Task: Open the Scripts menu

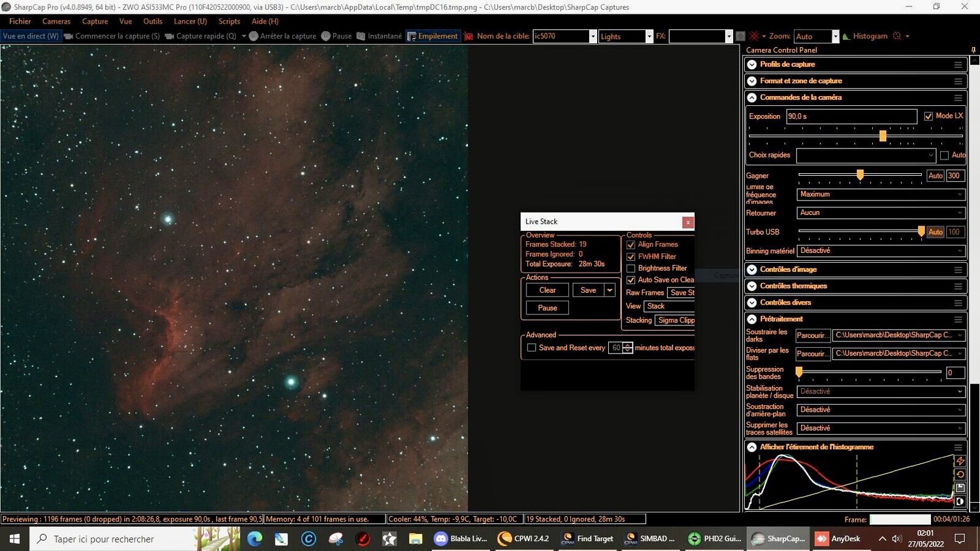Action: 229,22
